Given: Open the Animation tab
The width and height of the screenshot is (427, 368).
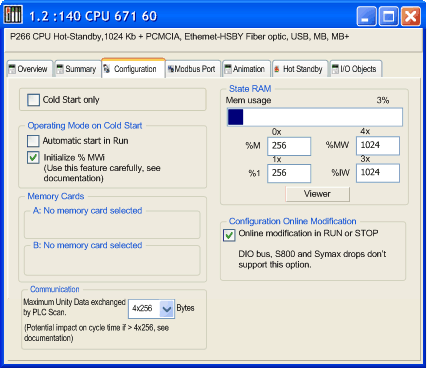Looking at the screenshot, I should tap(246, 69).
